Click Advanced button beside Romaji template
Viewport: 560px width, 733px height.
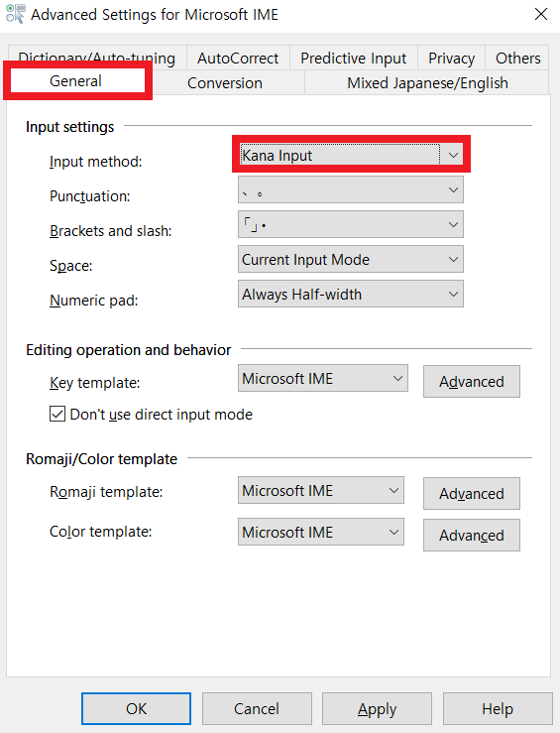pos(471,493)
